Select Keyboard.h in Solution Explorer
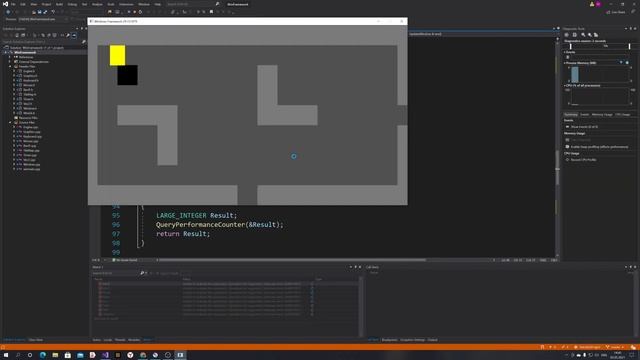 [x=31, y=80]
